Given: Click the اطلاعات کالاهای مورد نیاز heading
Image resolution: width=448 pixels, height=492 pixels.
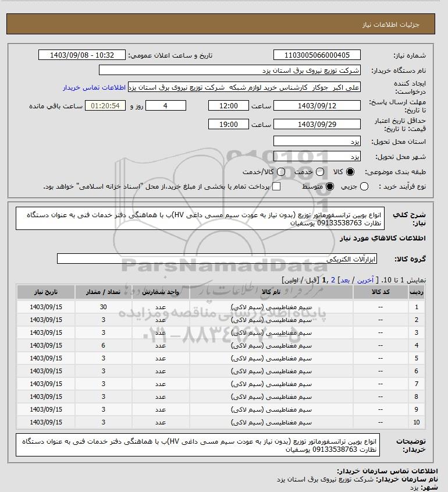Looking at the screenshot, I should [383, 238].
